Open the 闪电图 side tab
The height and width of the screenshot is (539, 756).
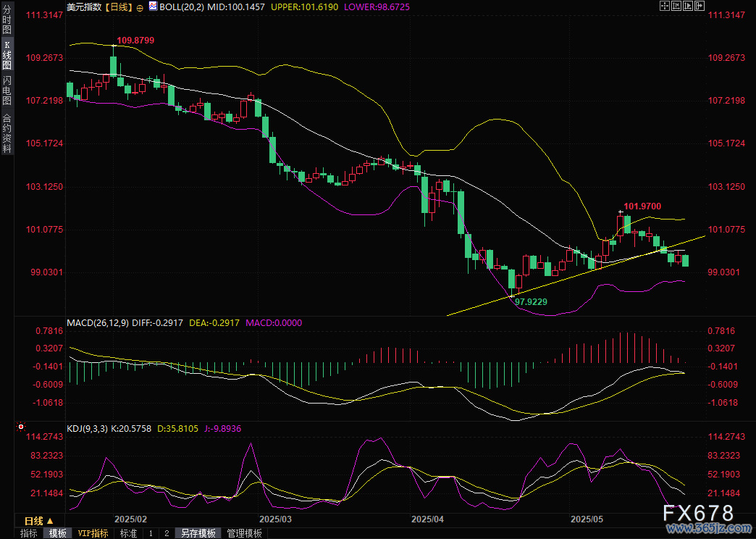pos(7,90)
